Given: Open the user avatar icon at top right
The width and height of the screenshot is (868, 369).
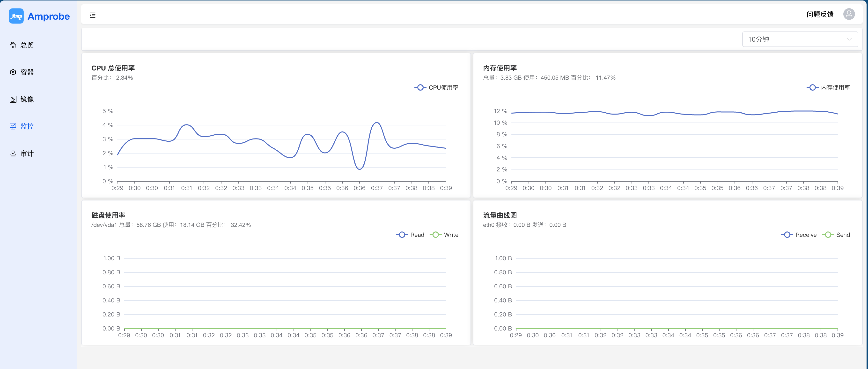Looking at the screenshot, I should (x=849, y=14).
